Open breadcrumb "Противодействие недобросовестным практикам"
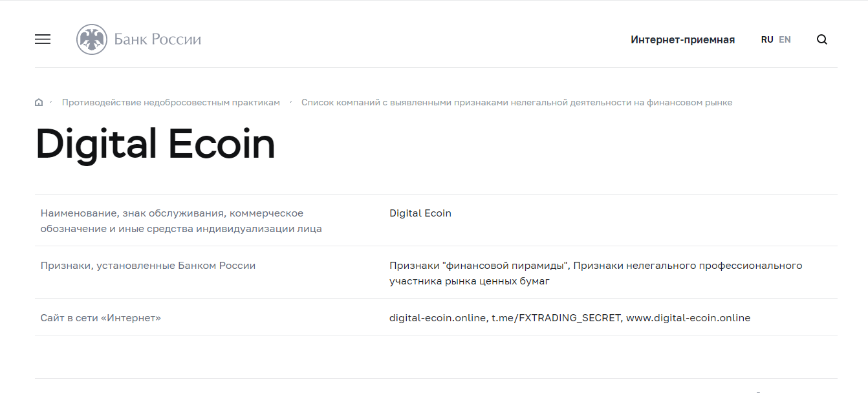Image resolution: width=868 pixels, height=393 pixels. click(171, 102)
